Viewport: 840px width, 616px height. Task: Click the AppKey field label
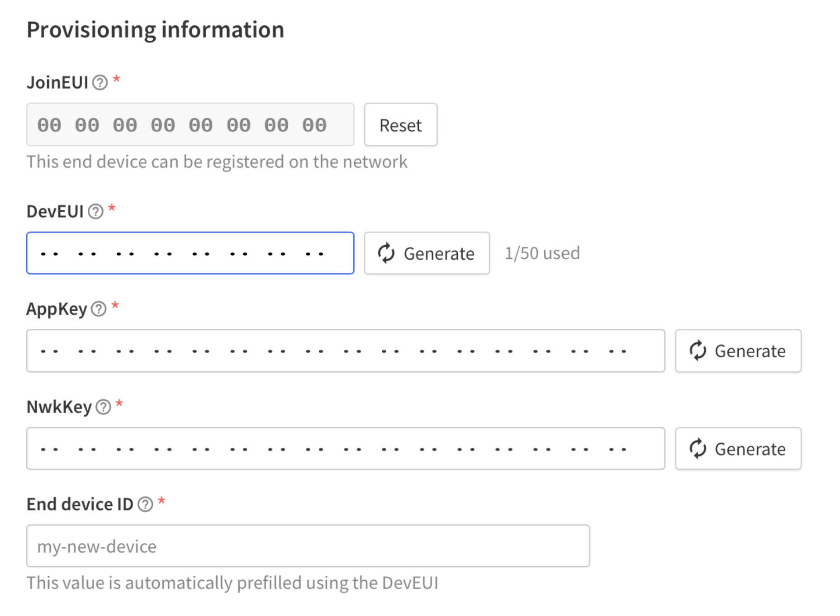pyautogui.click(x=57, y=309)
